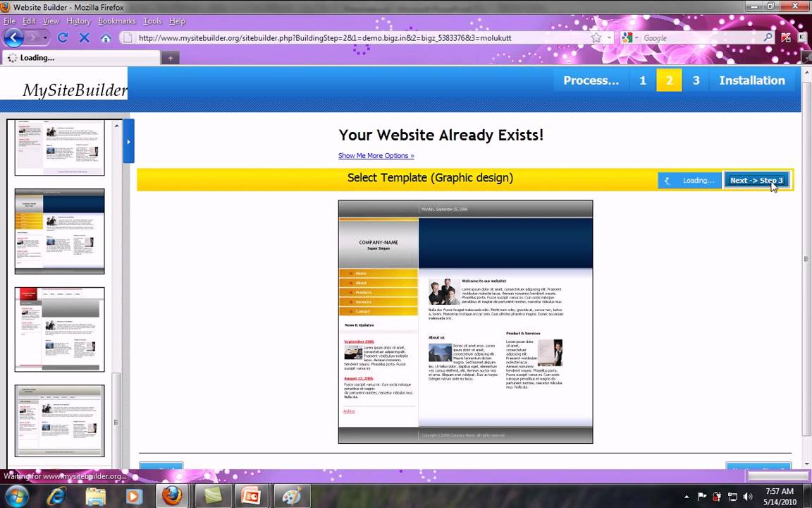Open the volume speaker icon
Screen dimensions: 812x508
point(748,497)
